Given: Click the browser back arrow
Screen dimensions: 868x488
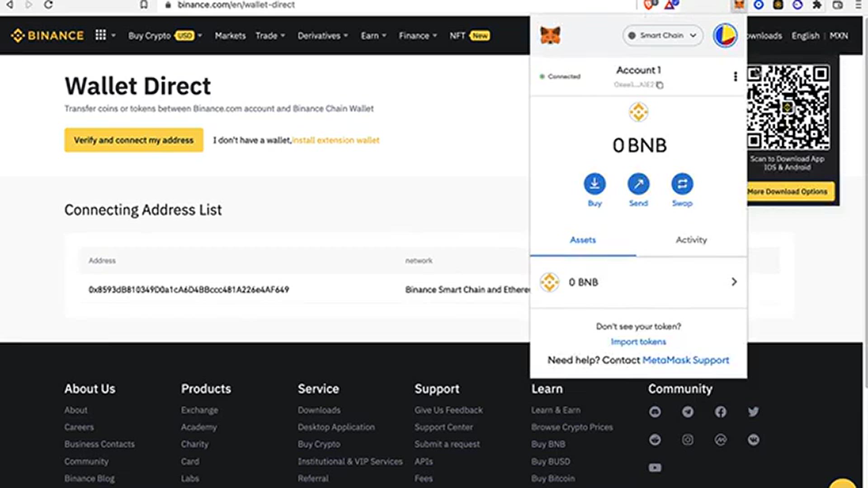Looking at the screenshot, I should point(9,5).
